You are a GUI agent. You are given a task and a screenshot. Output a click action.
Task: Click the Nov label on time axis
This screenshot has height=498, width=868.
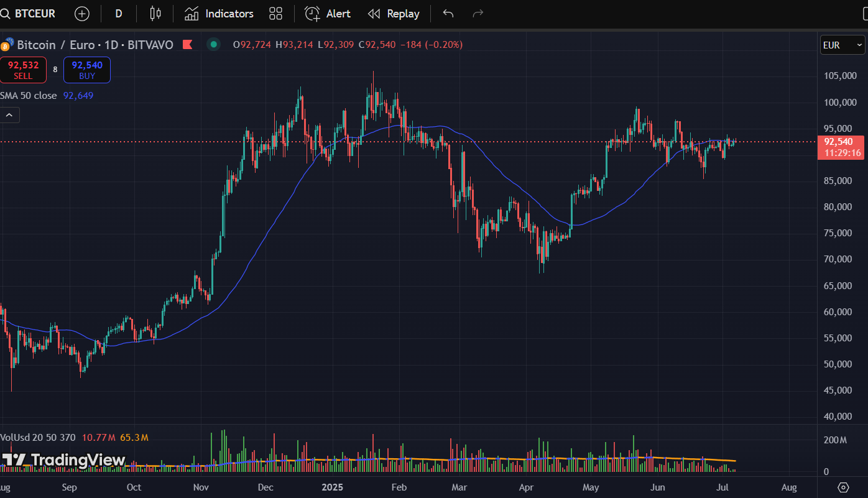(x=201, y=487)
